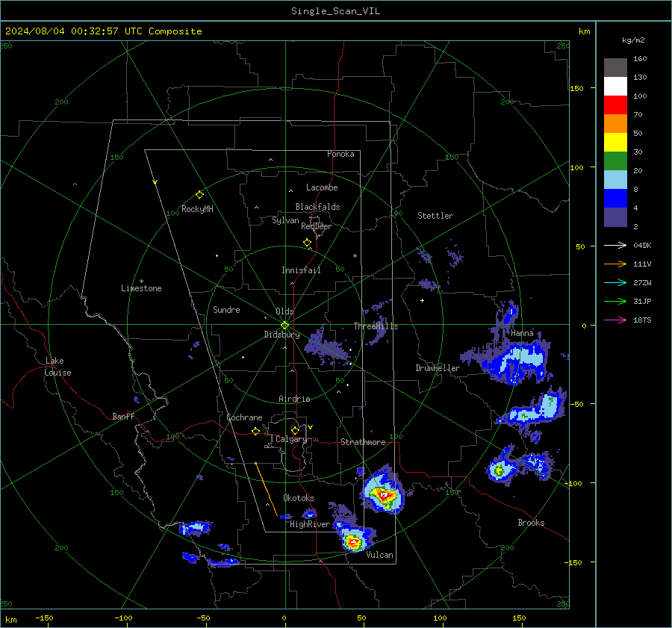Click the Didsbury city label
The width and height of the screenshot is (672, 628).
tap(281, 335)
